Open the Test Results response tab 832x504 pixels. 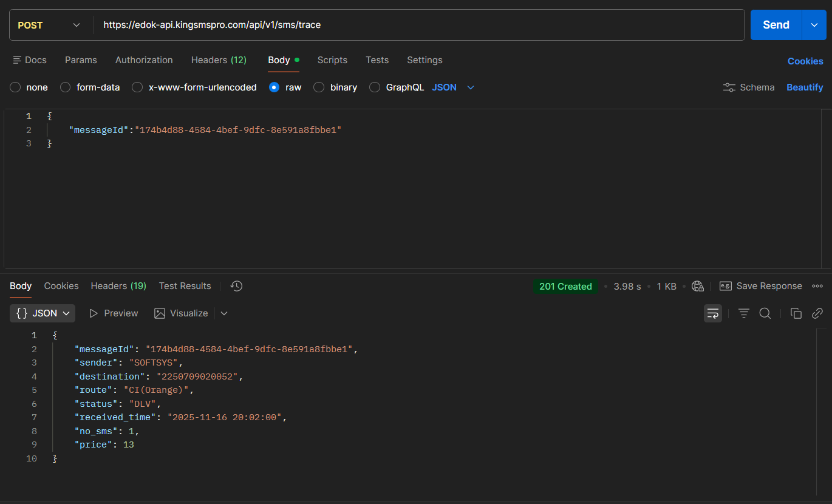185,286
